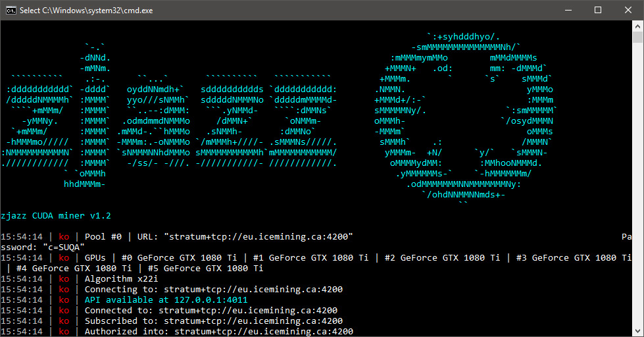Maximize the cmd.exe window

coord(598,11)
